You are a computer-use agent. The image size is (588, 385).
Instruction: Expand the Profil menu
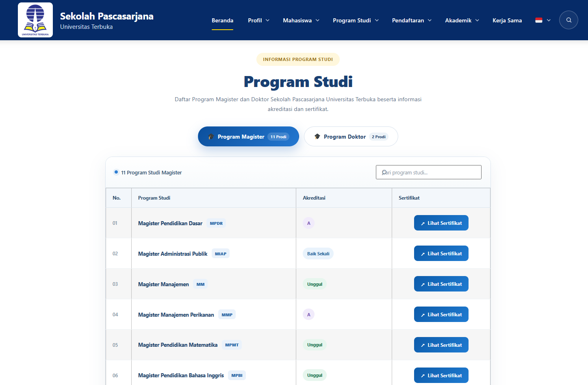(258, 20)
